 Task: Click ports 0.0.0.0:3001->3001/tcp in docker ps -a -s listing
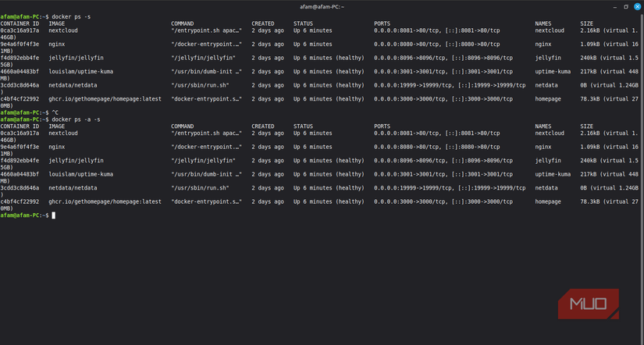coord(411,174)
